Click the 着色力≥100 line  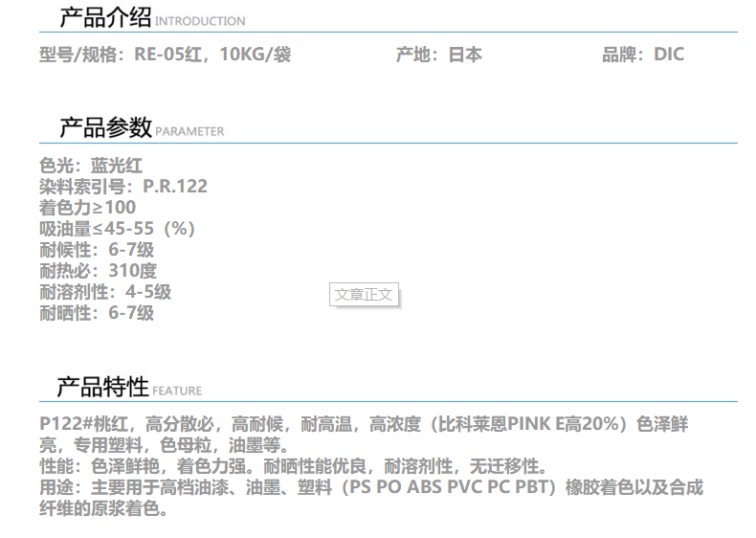click(87, 208)
